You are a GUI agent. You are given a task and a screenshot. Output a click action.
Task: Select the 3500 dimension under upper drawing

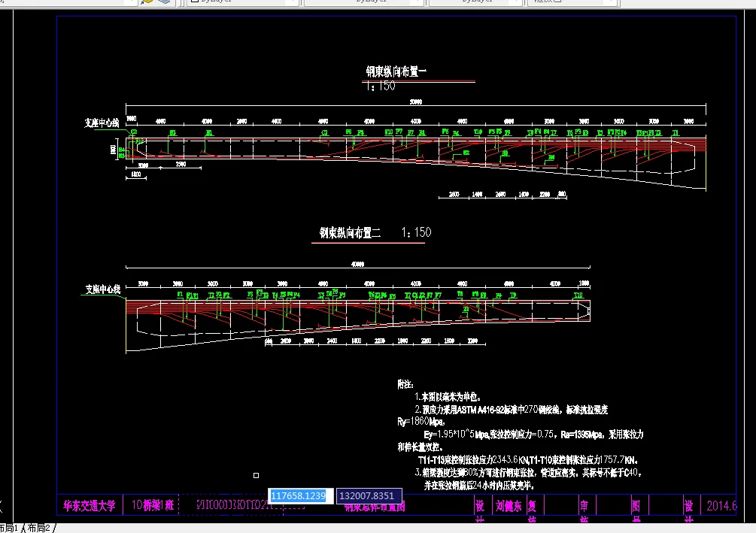pyautogui.click(x=181, y=165)
